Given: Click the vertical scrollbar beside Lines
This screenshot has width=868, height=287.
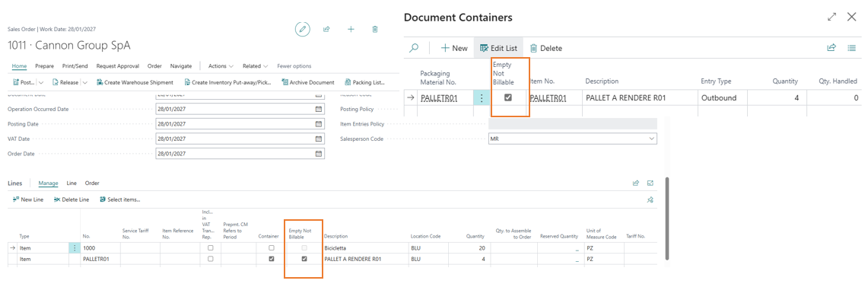Looking at the screenshot, I should [666, 218].
